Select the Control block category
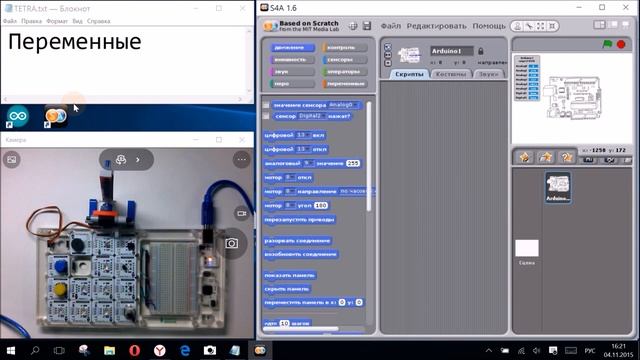 point(344,48)
